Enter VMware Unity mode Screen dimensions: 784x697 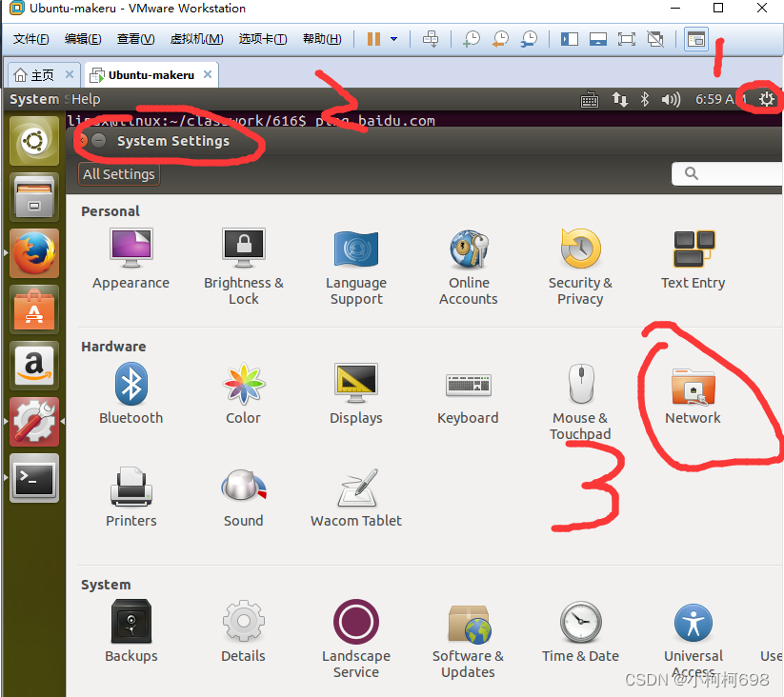[x=655, y=39]
